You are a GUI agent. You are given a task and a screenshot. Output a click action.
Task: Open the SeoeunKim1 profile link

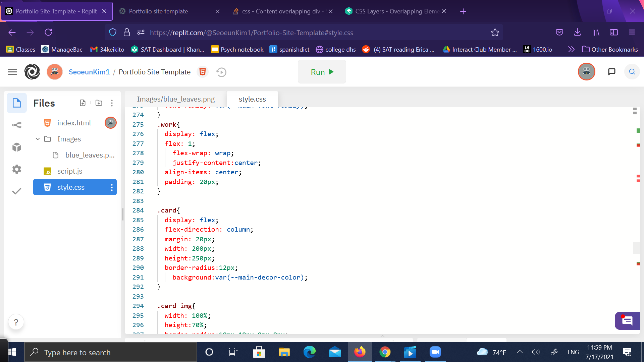pyautogui.click(x=89, y=72)
